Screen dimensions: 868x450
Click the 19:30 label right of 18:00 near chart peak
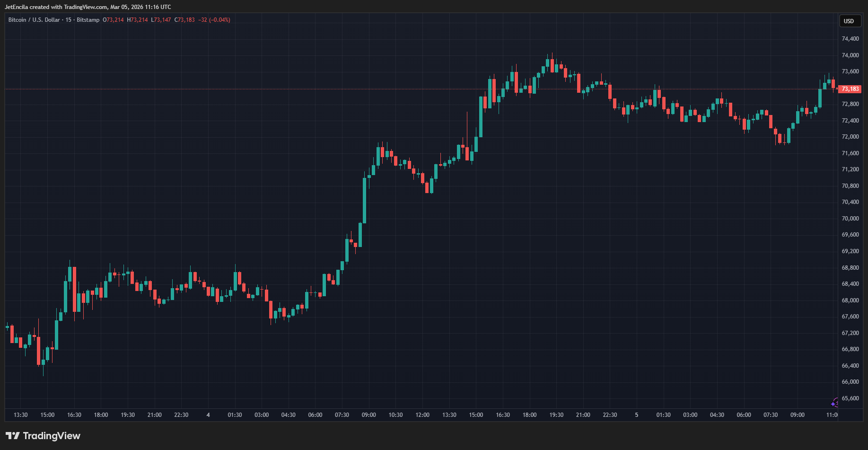[x=556, y=415]
